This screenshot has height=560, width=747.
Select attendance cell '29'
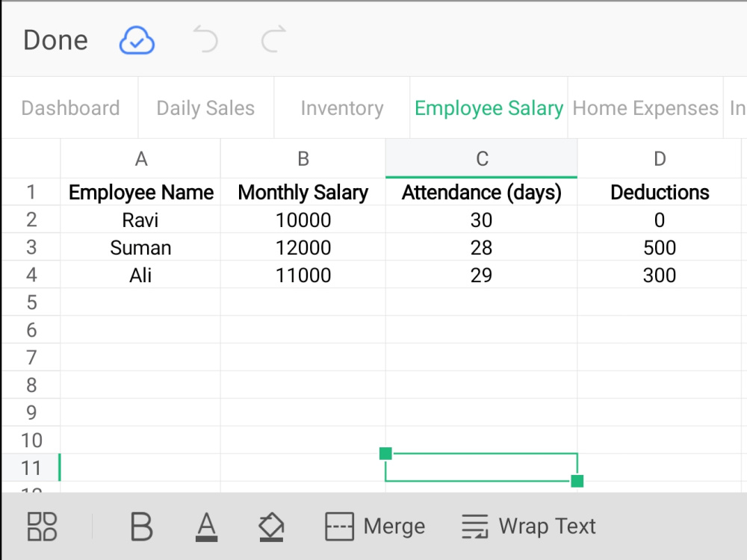(482, 275)
